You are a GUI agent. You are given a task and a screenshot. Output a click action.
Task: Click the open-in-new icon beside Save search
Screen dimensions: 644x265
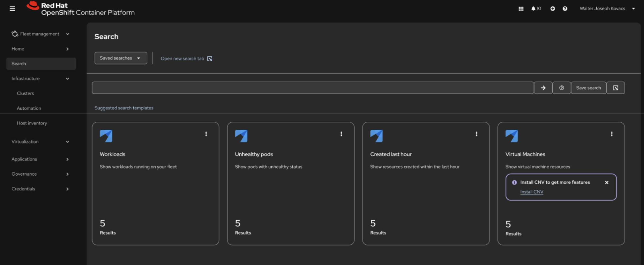tap(615, 88)
